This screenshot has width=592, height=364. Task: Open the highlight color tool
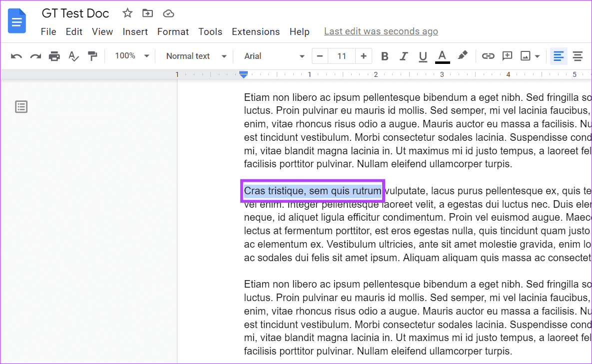463,56
